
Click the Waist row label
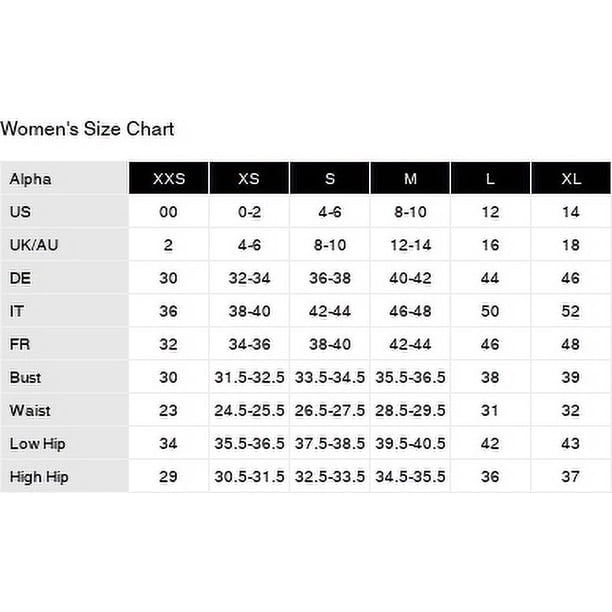coord(30,411)
